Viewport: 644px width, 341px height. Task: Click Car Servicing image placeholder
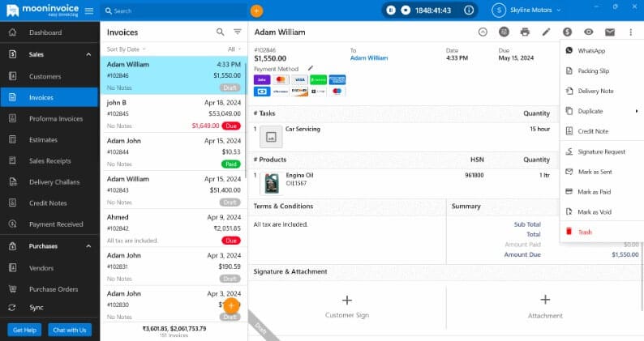tap(271, 137)
